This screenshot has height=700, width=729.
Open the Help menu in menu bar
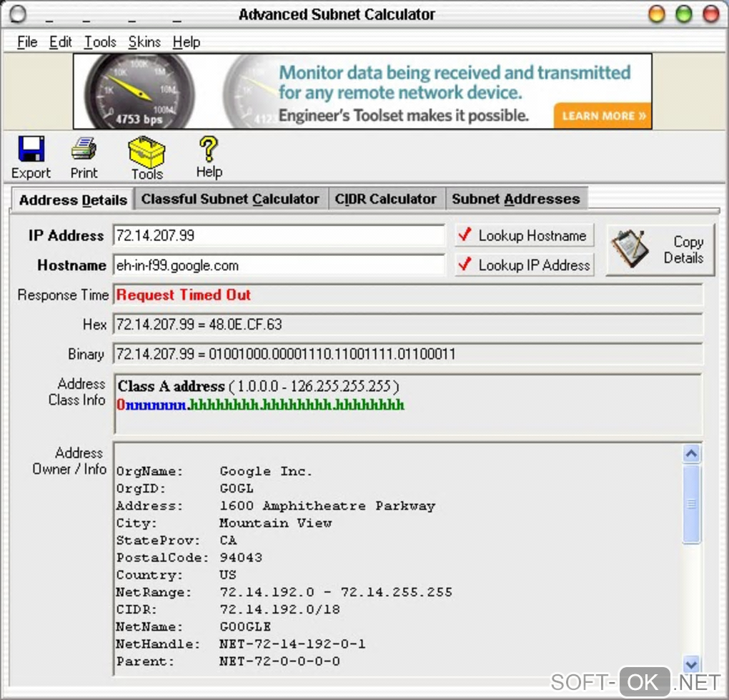[187, 42]
